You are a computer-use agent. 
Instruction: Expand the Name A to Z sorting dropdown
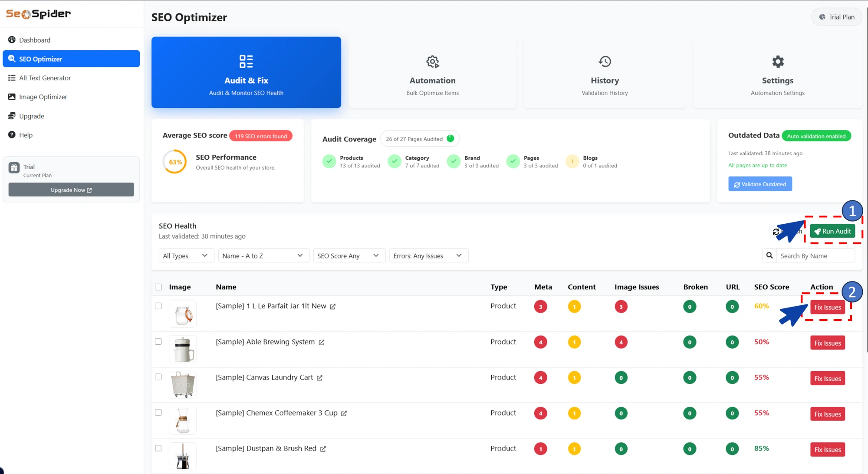(x=263, y=255)
